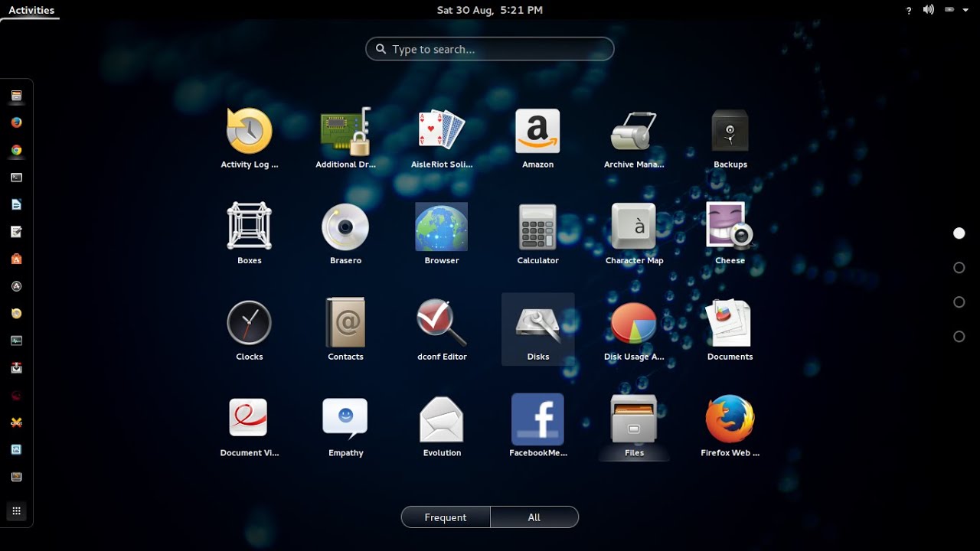
Task: Focus the 'Type to search…' field
Action: [490, 49]
